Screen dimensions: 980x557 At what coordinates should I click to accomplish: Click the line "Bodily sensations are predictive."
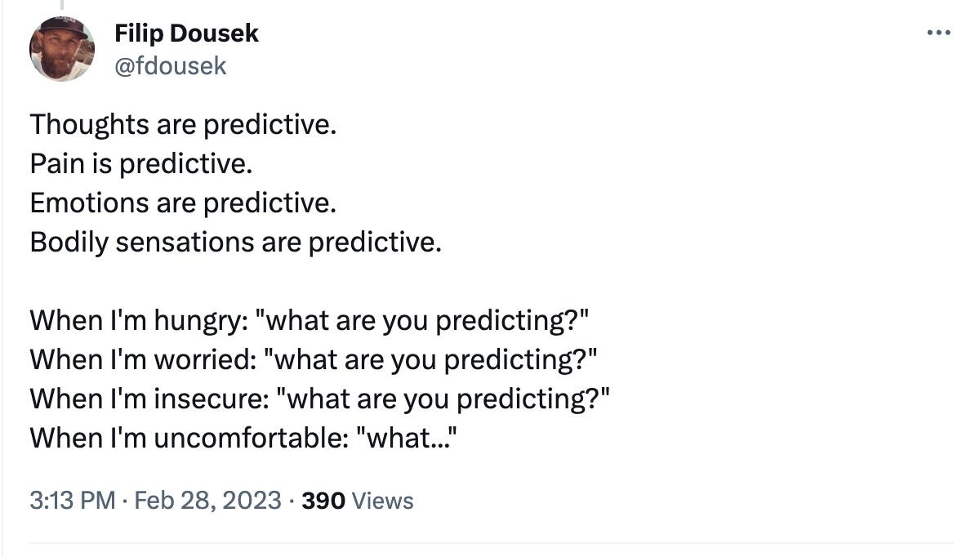(x=235, y=243)
